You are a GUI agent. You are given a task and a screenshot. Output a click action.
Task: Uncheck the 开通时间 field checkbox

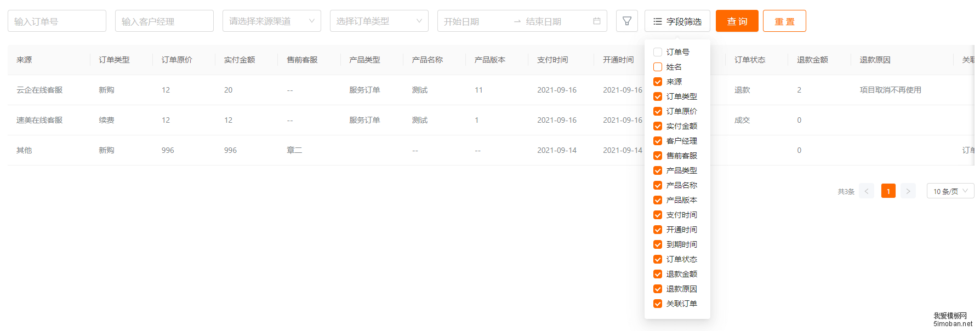click(658, 230)
